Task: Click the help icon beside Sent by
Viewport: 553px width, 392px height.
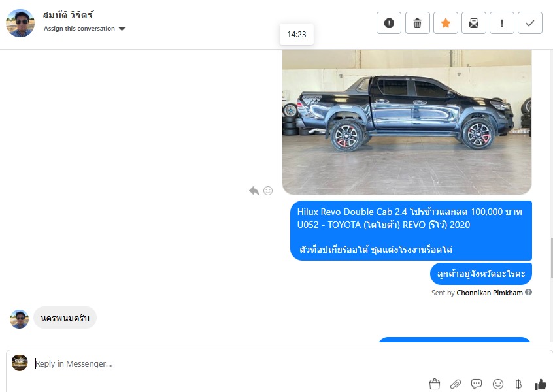Action: 528,292
